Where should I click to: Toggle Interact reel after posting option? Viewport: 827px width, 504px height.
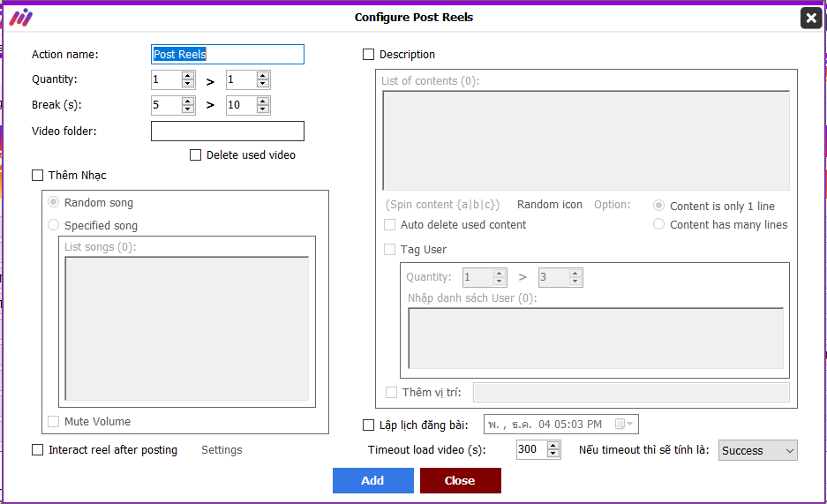click(x=37, y=449)
